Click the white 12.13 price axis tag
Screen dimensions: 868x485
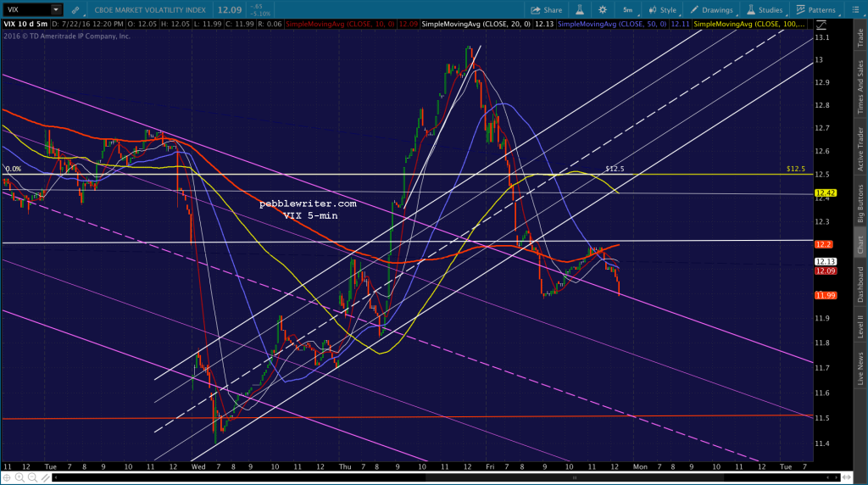[x=826, y=261]
